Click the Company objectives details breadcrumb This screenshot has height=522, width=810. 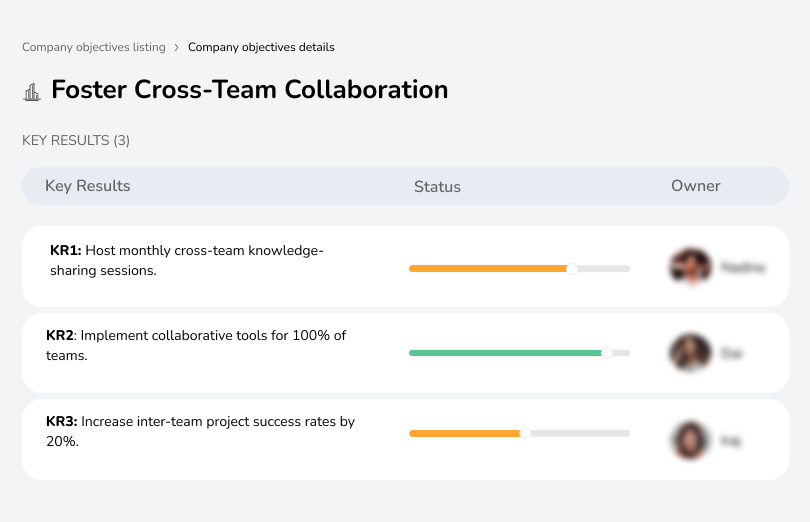261,47
